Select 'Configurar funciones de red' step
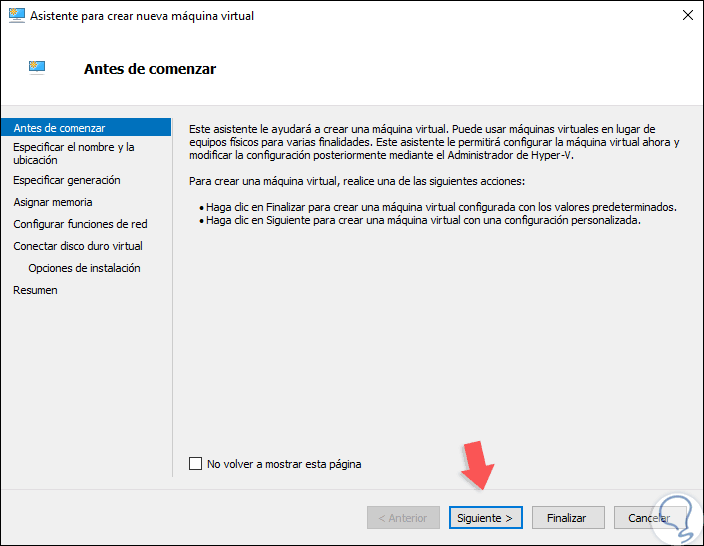The height and width of the screenshot is (546, 704). [80, 224]
